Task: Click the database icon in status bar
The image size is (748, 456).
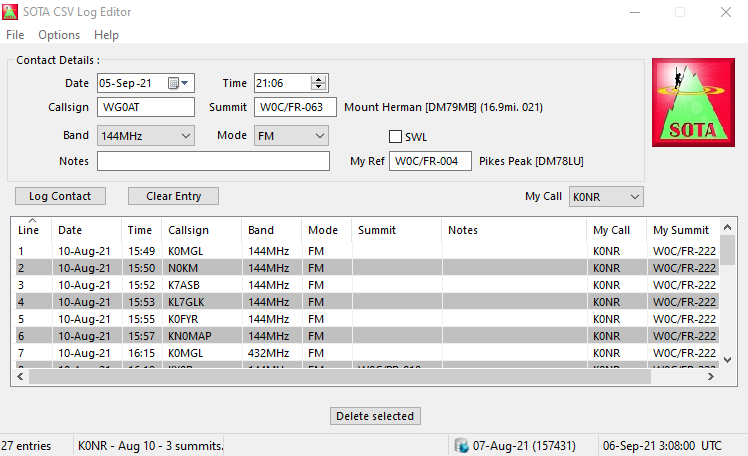Action: pyautogui.click(x=461, y=444)
